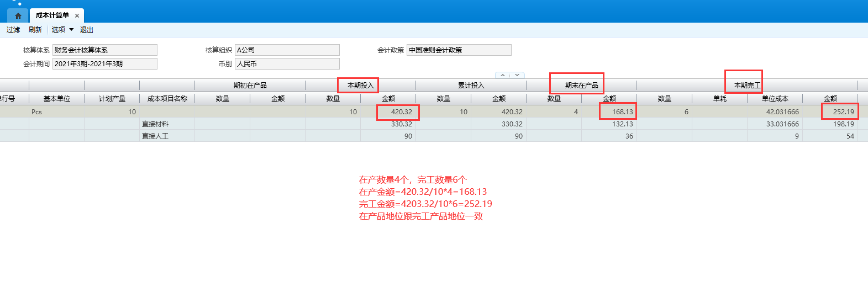The height and width of the screenshot is (292, 868).
Task: Expand header panel with down chevron
Action: click(x=517, y=75)
